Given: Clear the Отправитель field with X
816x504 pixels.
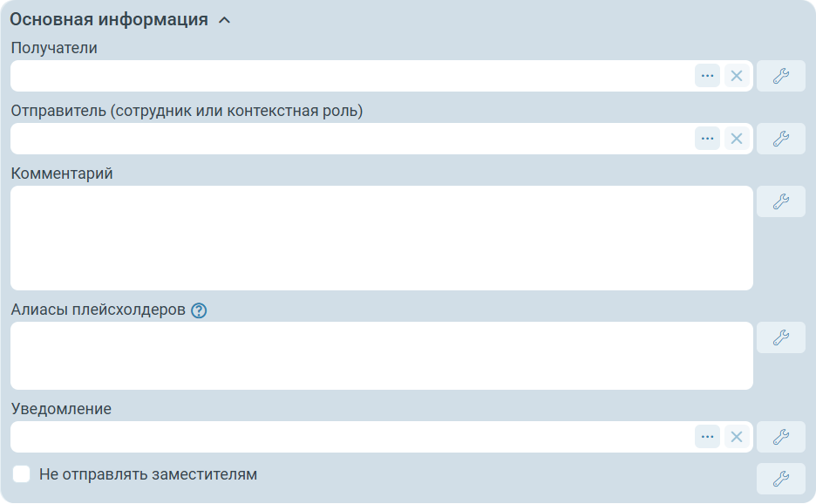Looking at the screenshot, I should (x=737, y=139).
